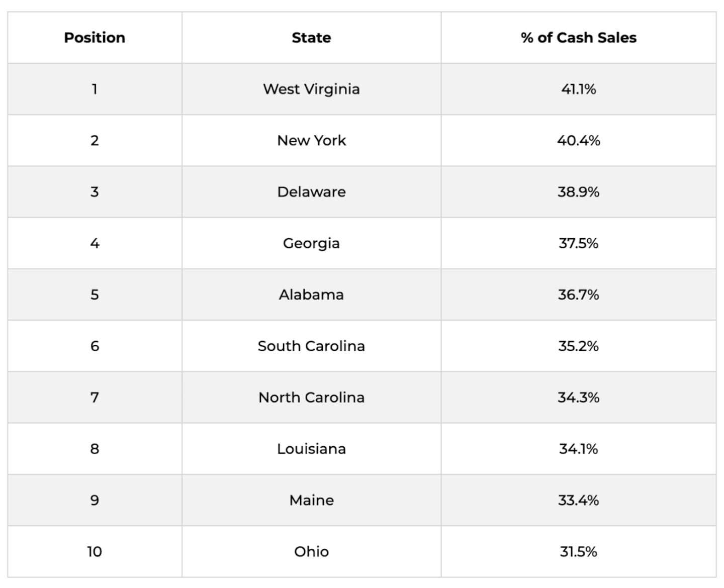Select the Louisiana cell
The image size is (724, 588).
[311, 449]
